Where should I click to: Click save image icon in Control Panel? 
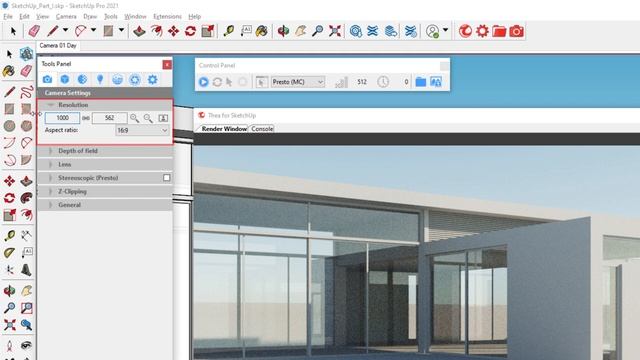point(436,82)
